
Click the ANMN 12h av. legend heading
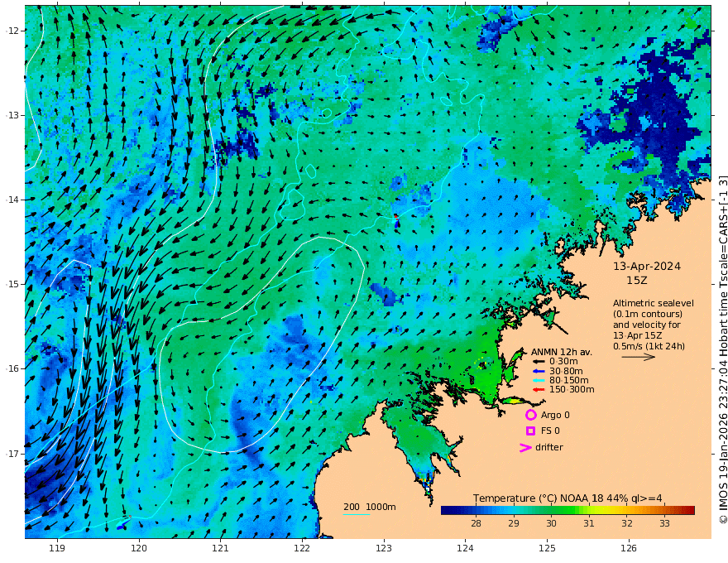pyautogui.click(x=562, y=352)
